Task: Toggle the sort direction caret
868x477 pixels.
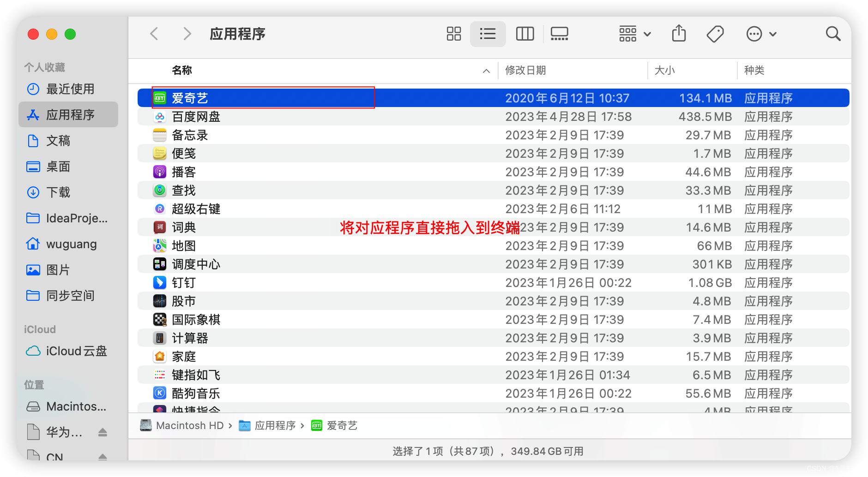Action: click(x=486, y=71)
